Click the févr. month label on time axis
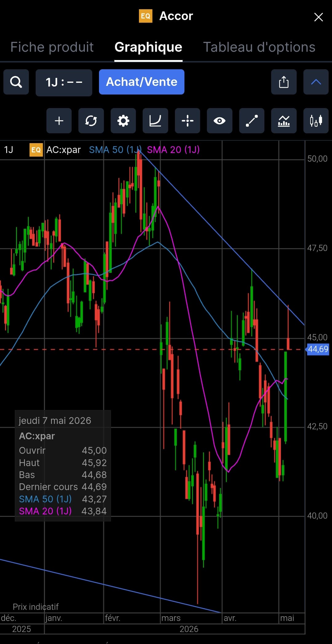 [113, 618]
